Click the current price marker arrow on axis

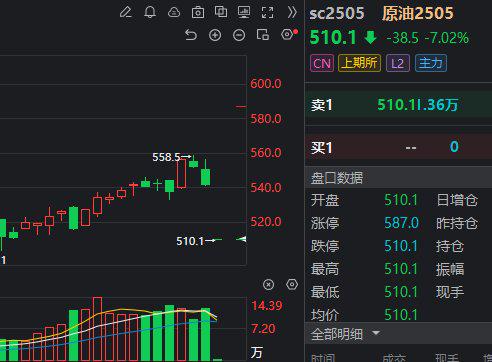(x=241, y=239)
